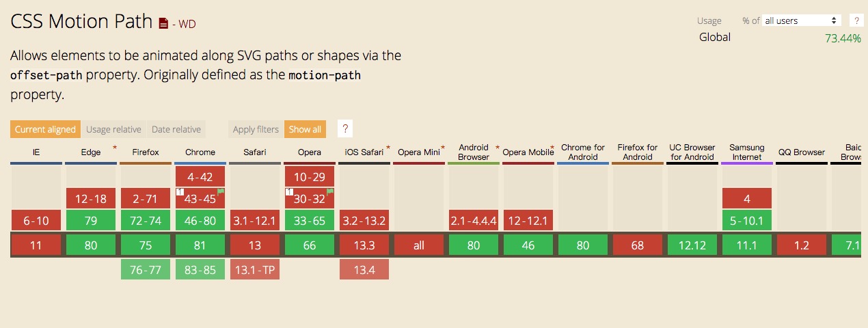The height and width of the screenshot is (328, 868).
Task: Click the WD status link
Action: coord(184,24)
